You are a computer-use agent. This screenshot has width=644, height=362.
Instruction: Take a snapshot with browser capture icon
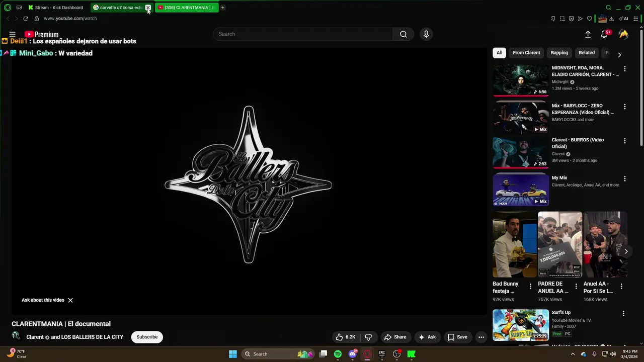click(x=562, y=19)
